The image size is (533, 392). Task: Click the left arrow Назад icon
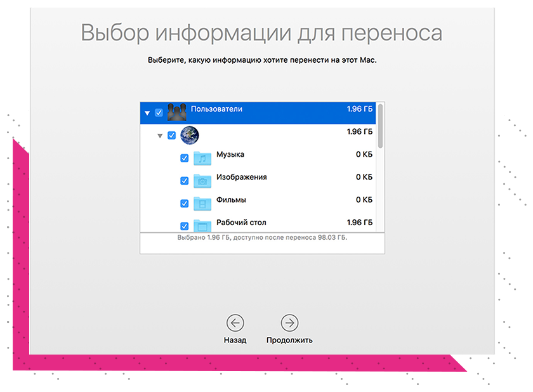235,323
